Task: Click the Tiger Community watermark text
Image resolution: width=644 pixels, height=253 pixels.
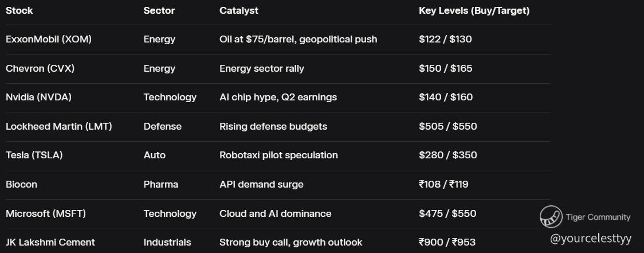Action: point(598,217)
